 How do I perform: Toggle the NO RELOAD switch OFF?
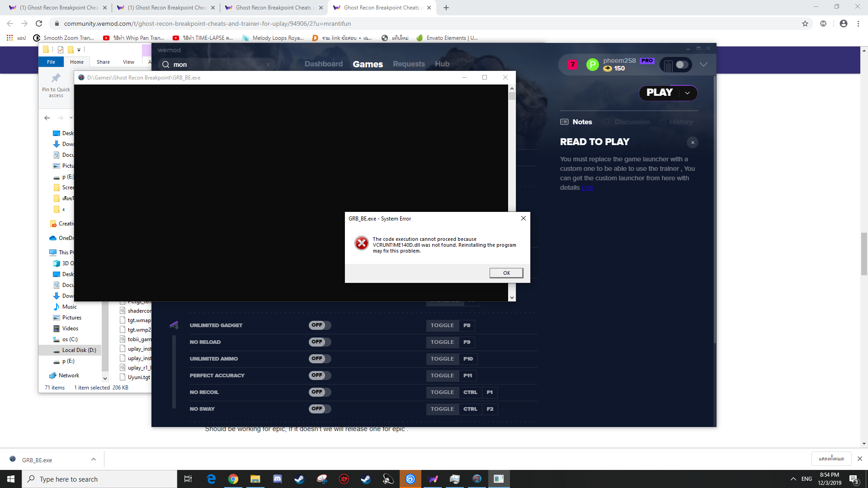coord(317,342)
